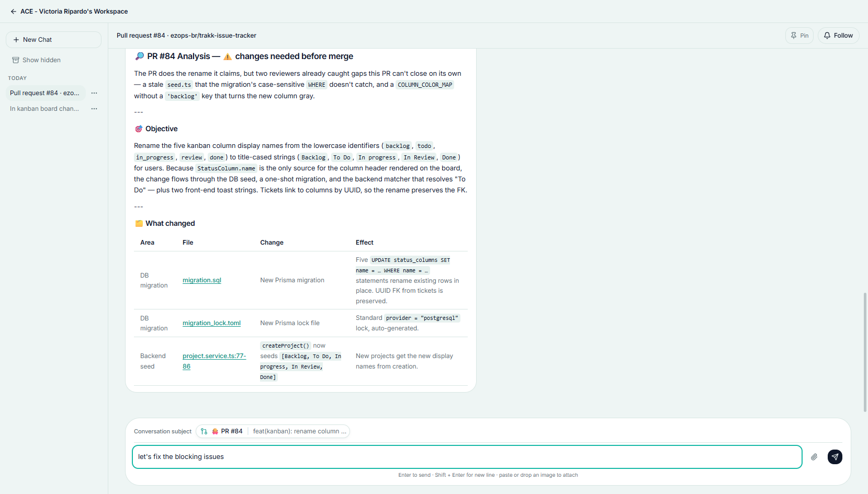
Task: Click the 'File' table column header
Action: click(x=188, y=243)
